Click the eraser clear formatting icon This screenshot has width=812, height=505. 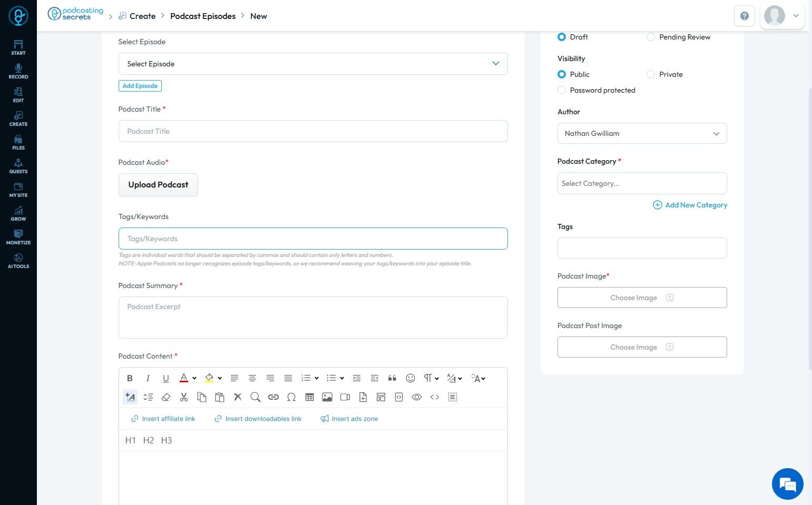pyautogui.click(x=166, y=397)
